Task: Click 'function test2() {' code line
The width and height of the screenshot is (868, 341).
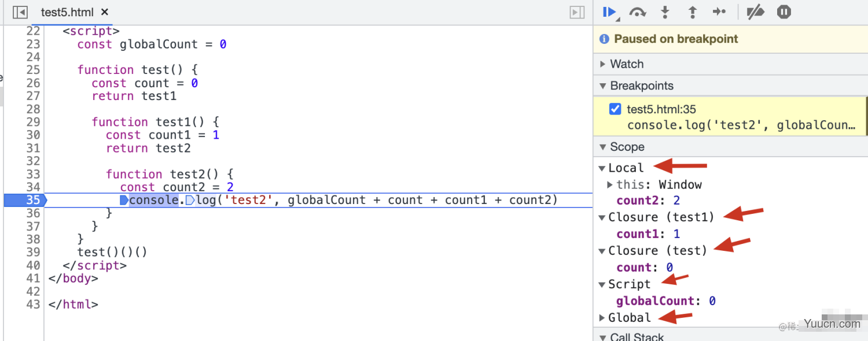Action: pyautogui.click(x=170, y=175)
